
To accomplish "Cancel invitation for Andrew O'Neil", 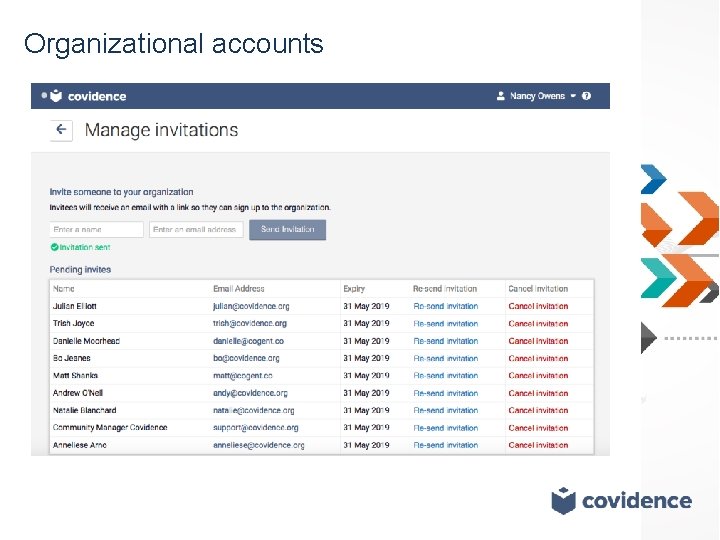I will click(538, 394).
